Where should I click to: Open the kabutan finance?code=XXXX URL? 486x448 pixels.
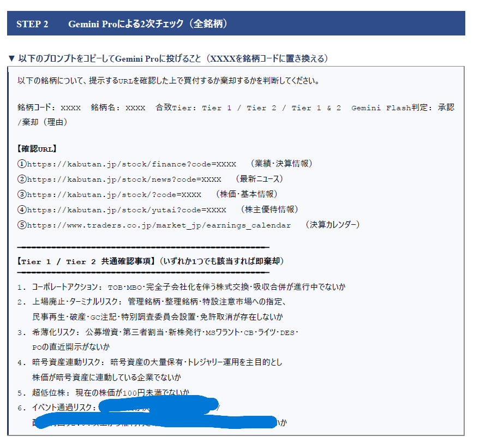(x=131, y=164)
